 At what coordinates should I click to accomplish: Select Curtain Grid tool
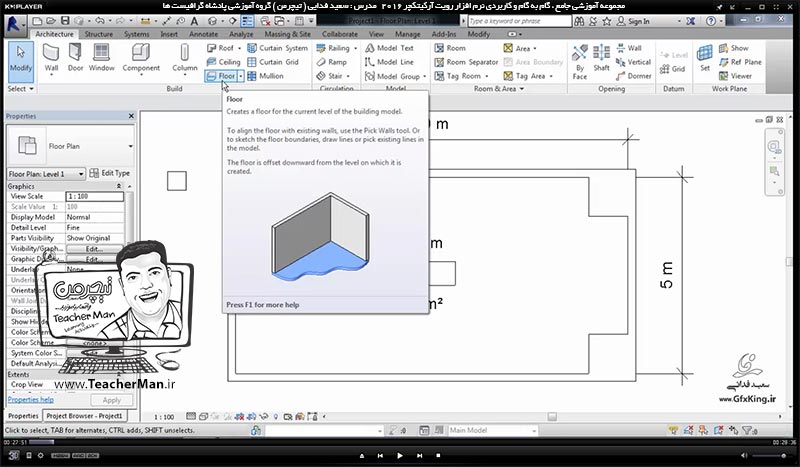pyautogui.click(x=273, y=62)
